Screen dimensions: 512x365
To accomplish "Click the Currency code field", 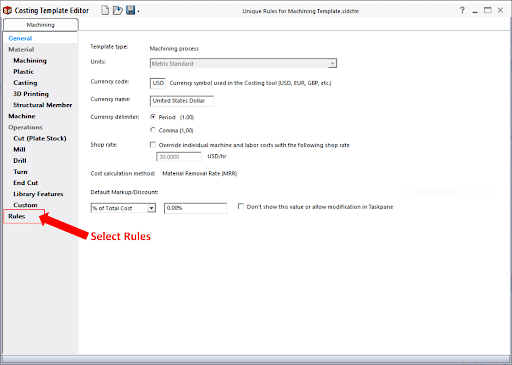I will (x=158, y=83).
